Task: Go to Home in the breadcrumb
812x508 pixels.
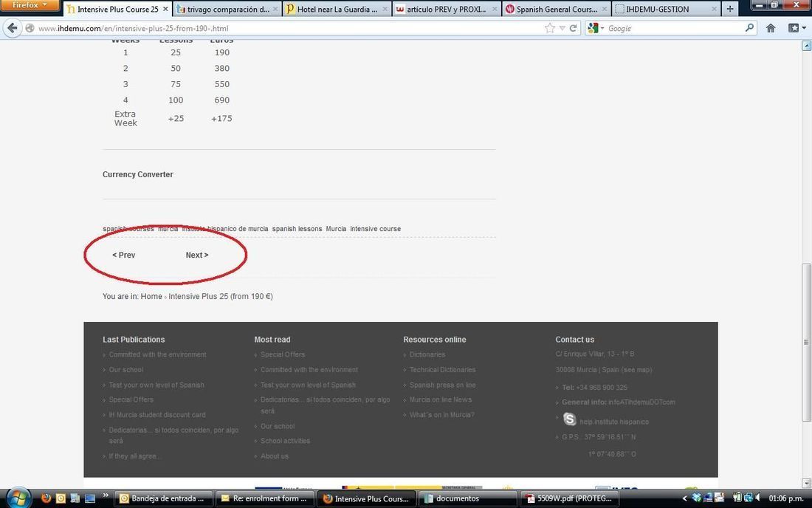Action: click(x=151, y=296)
